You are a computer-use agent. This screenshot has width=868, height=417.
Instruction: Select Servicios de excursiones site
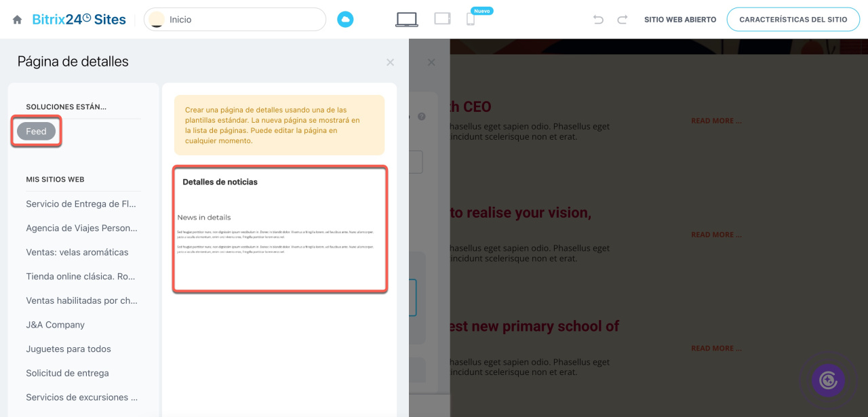(x=82, y=397)
